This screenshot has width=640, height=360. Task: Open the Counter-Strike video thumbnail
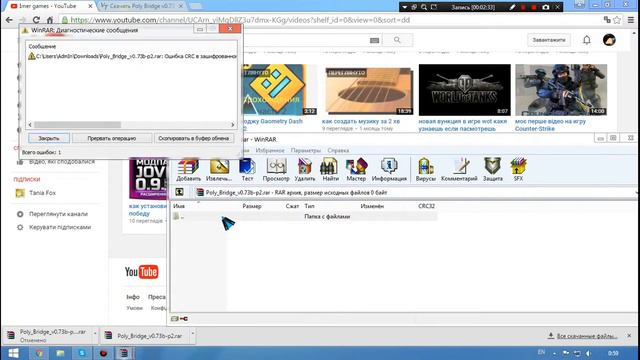(x=561, y=90)
